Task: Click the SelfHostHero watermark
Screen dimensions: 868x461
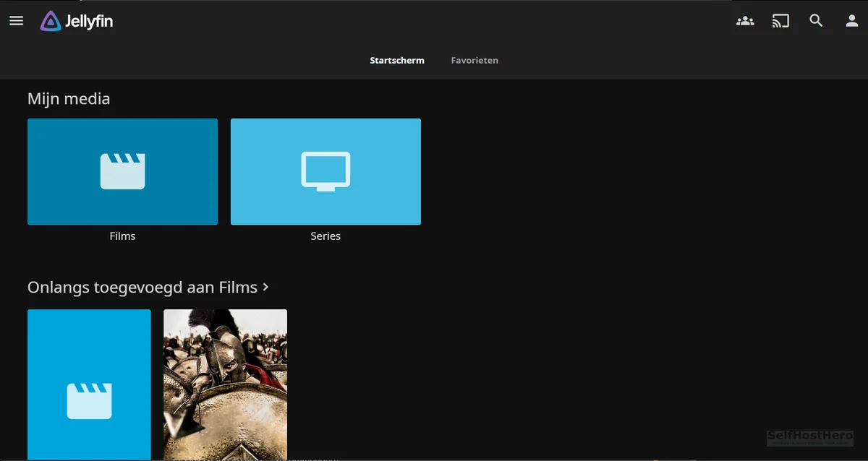Action: coord(809,437)
